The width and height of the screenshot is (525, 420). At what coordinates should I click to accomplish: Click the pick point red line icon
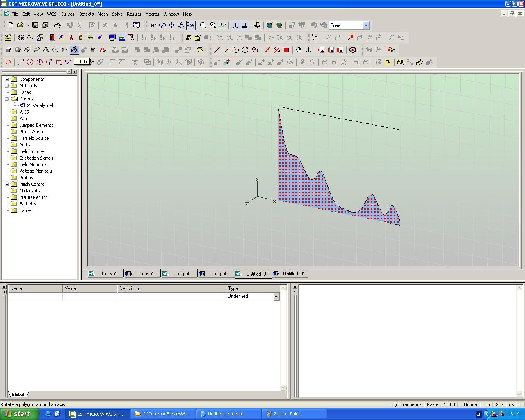[x=217, y=50]
